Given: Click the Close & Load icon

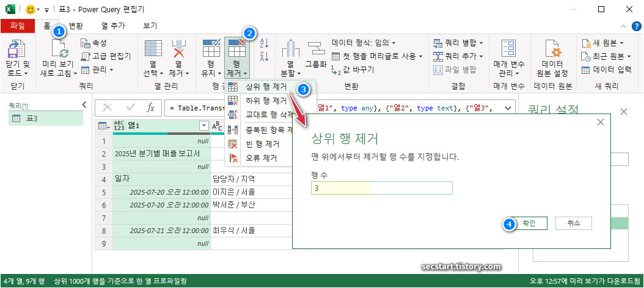Looking at the screenshot, I should pyautogui.click(x=16, y=49).
